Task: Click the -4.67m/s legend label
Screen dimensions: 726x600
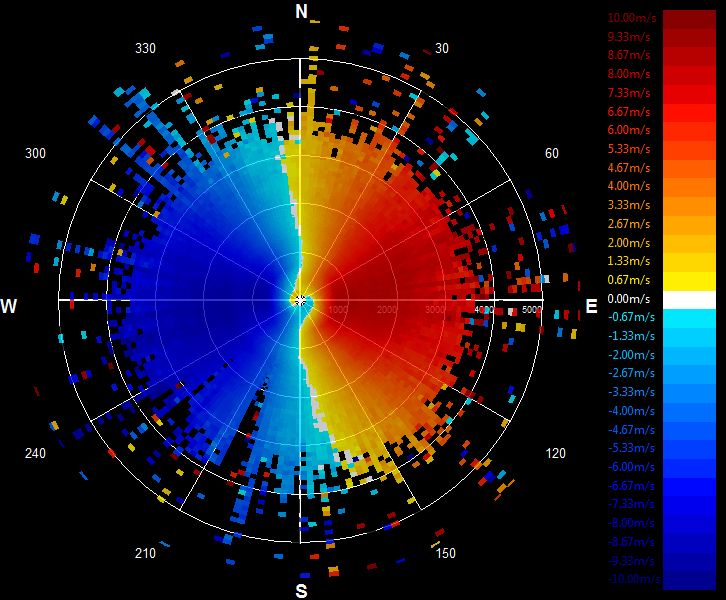Action: tap(631, 430)
